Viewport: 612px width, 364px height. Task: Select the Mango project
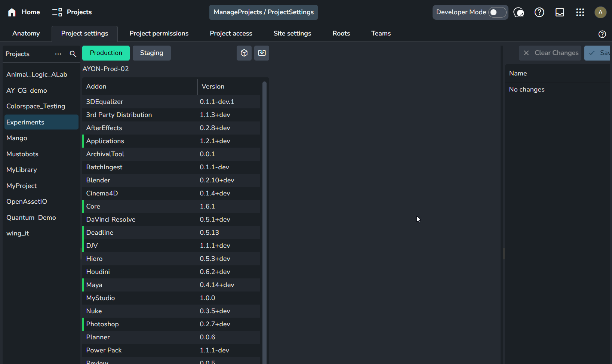coord(17,138)
